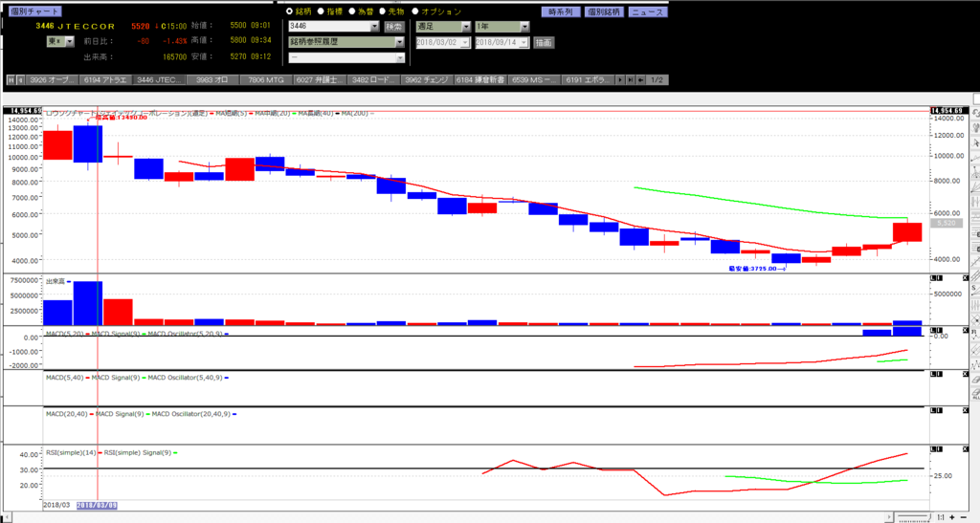Select the 先物 radio button
This screenshot has width=980, height=523.
point(383,11)
